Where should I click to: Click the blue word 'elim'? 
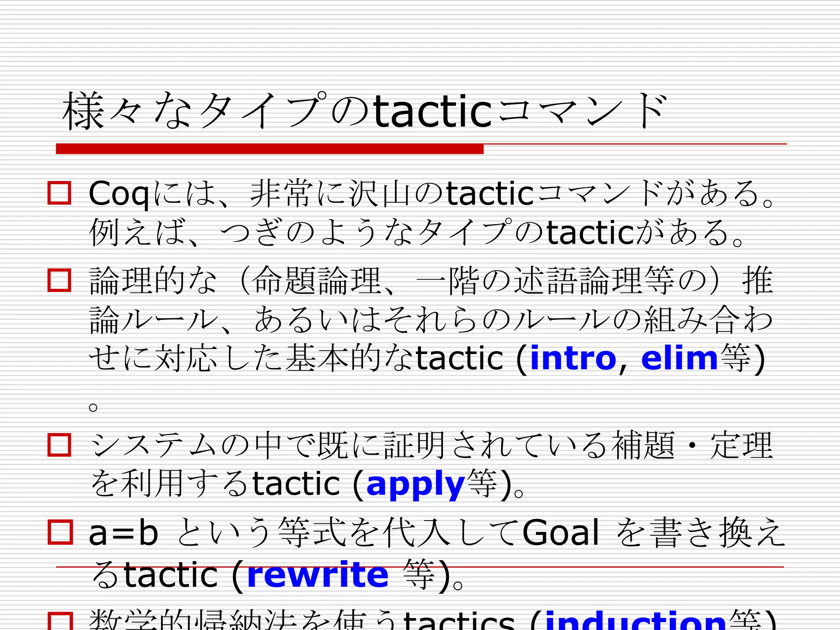tap(679, 358)
